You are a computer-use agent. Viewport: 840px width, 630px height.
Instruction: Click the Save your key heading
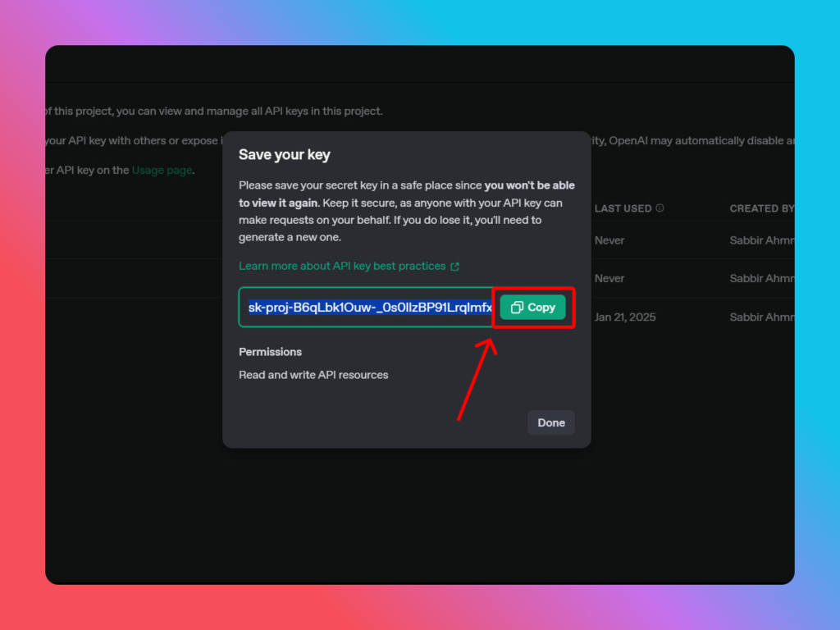pyautogui.click(x=285, y=155)
